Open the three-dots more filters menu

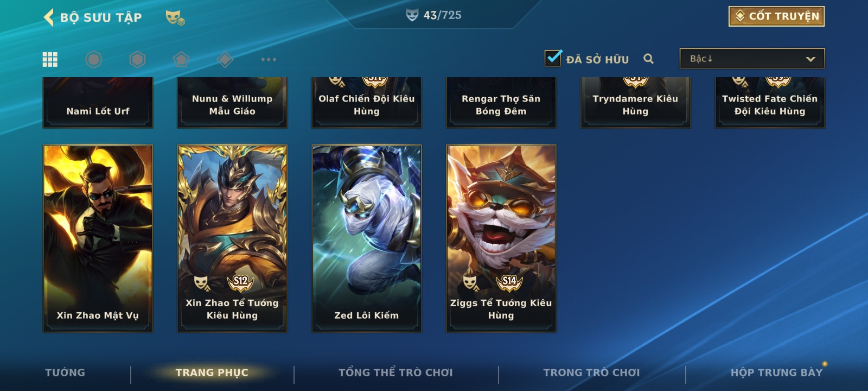269,59
